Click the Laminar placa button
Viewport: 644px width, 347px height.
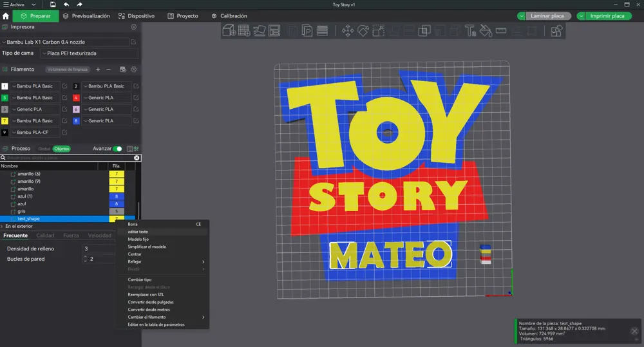pyautogui.click(x=547, y=16)
